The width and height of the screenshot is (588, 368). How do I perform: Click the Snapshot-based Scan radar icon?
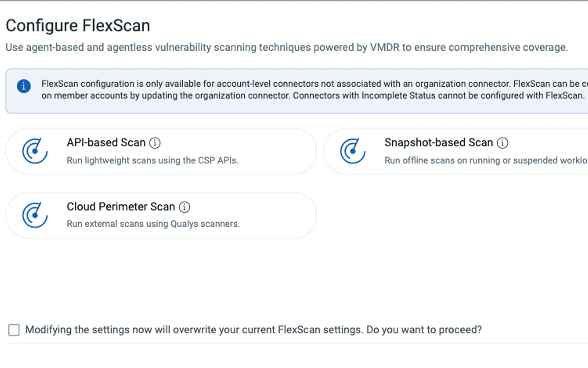coord(353,151)
